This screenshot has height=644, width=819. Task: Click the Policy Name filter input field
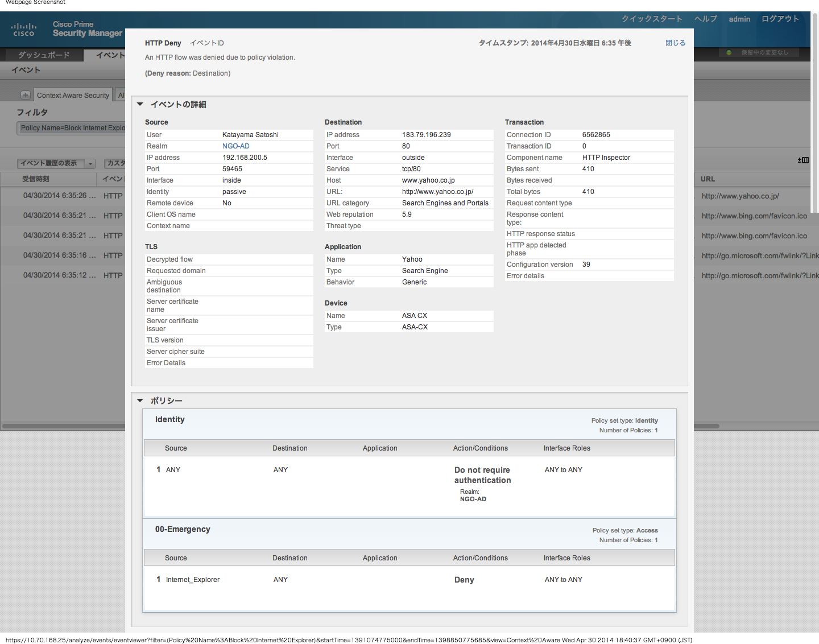tap(72, 128)
